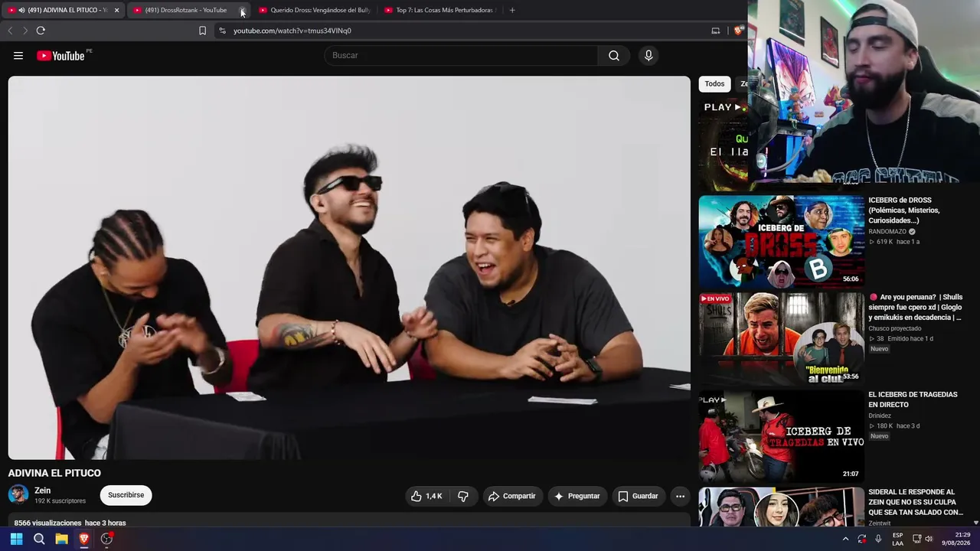Image resolution: width=980 pixels, height=551 pixels.
Task: Open the Top 7: Las Cosas Más Perturbadoras tab
Action: (440, 10)
